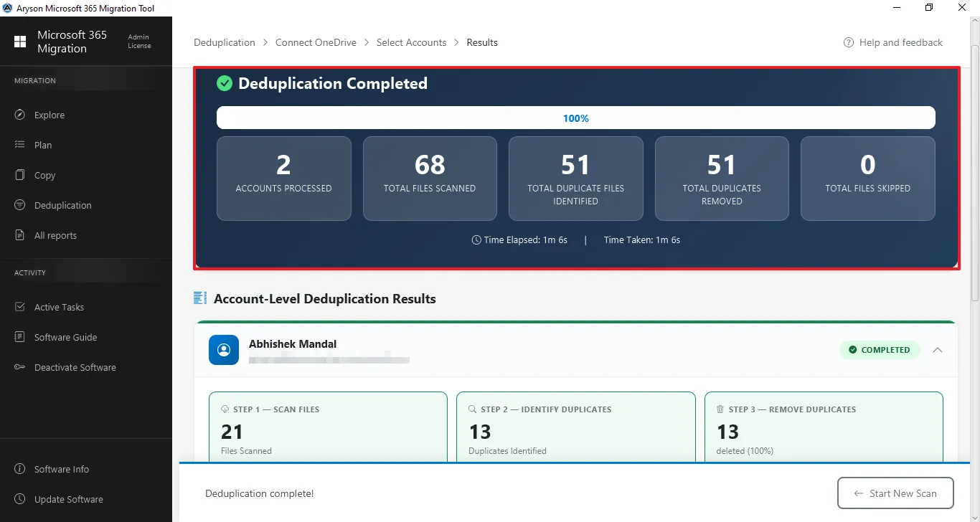Viewport: 980px width, 522px height.
Task: Click the Deactivate Software key icon
Action: pos(20,367)
